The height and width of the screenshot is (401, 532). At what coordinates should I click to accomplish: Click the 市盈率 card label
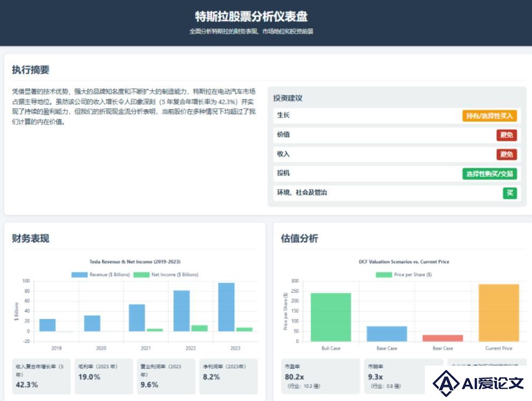[x=292, y=367]
